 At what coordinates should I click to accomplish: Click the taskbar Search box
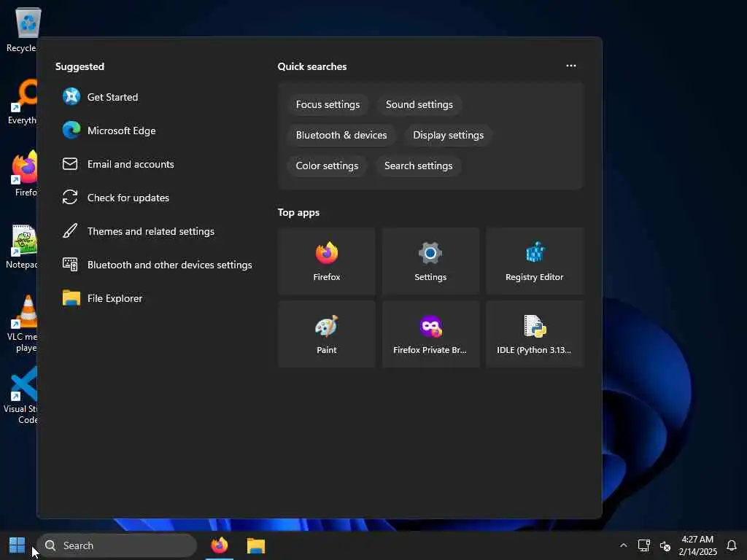pos(117,545)
